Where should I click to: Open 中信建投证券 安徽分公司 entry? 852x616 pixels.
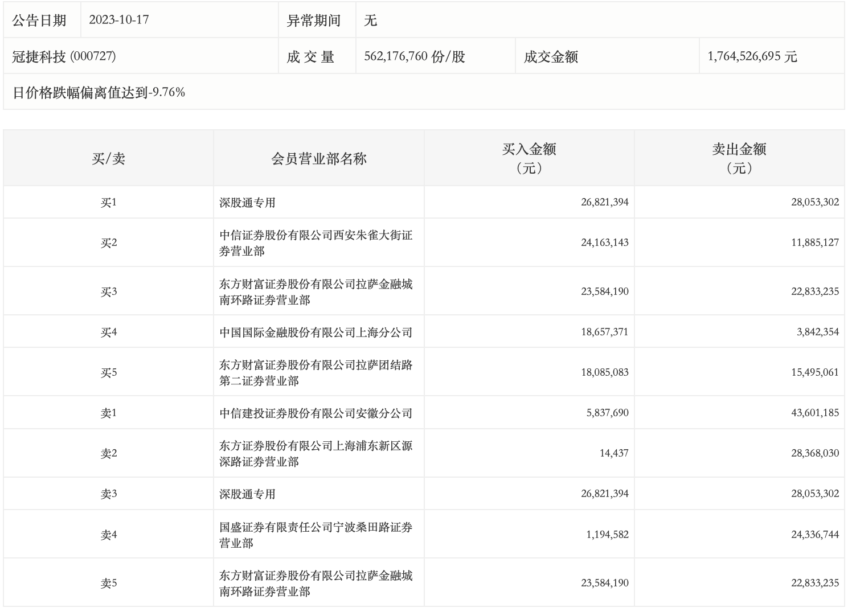pyautogui.click(x=316, y=413)
